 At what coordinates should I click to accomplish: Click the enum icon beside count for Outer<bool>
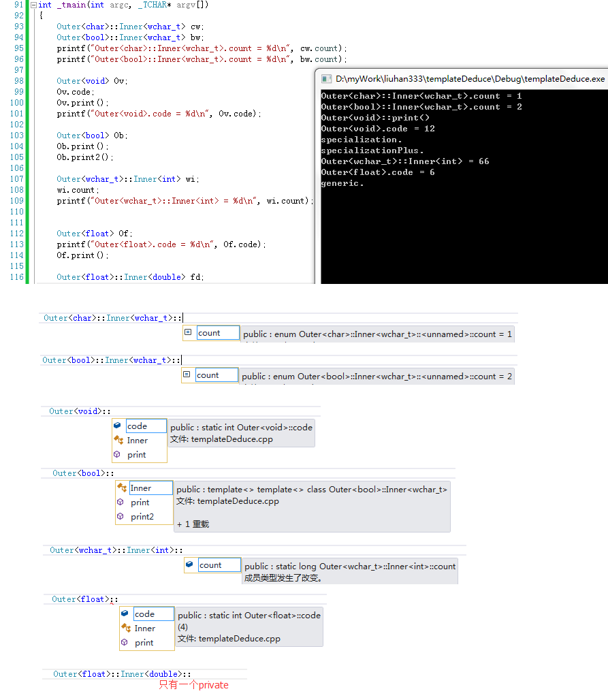point(187,375)
